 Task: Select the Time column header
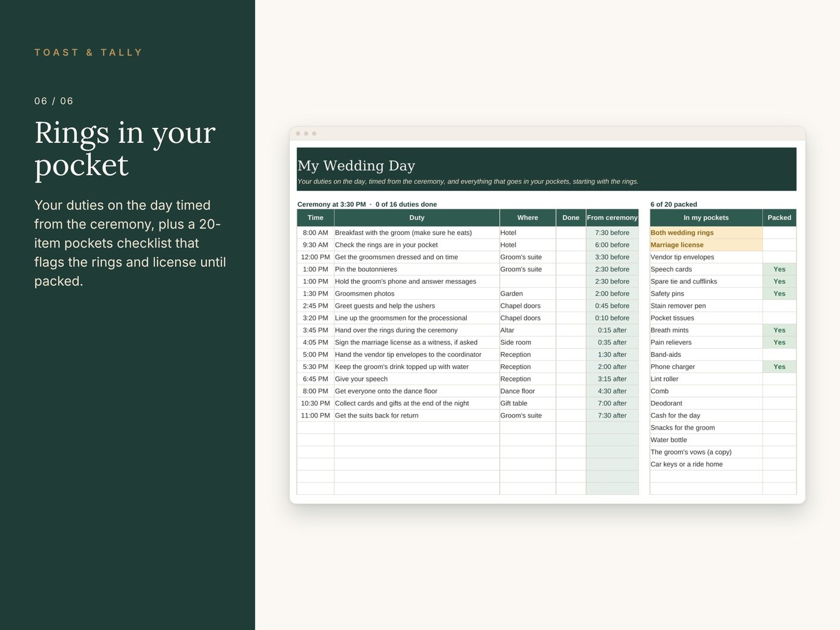tap(316, 218)
